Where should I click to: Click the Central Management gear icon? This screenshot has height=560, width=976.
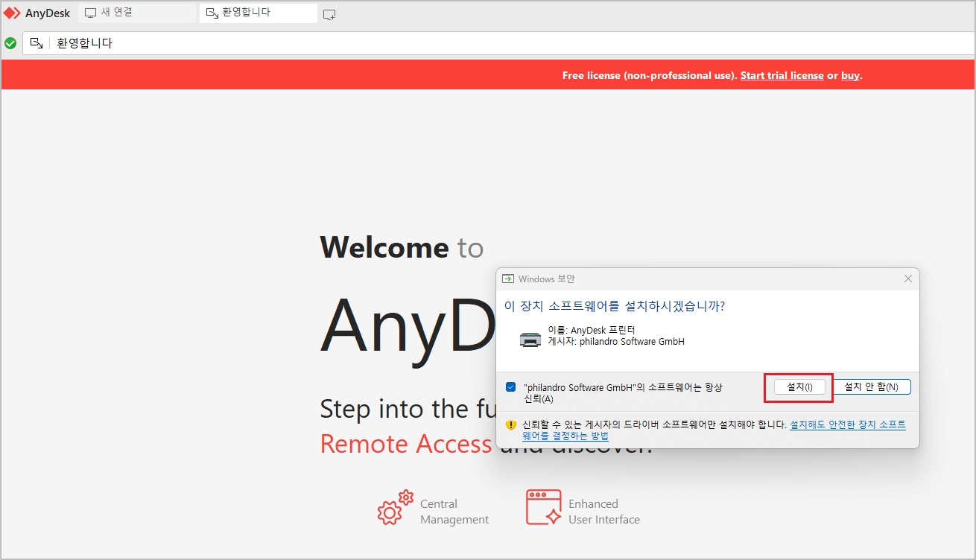[395, 507]
